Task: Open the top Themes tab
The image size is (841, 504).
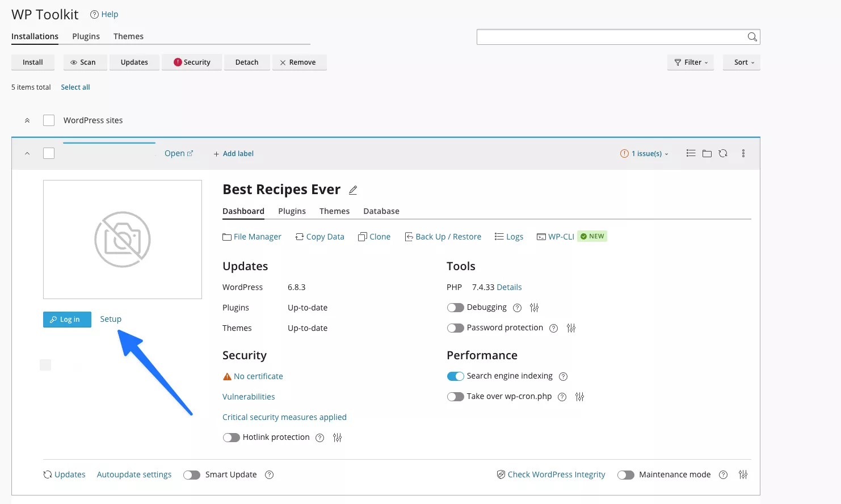Action: [128, 36]
